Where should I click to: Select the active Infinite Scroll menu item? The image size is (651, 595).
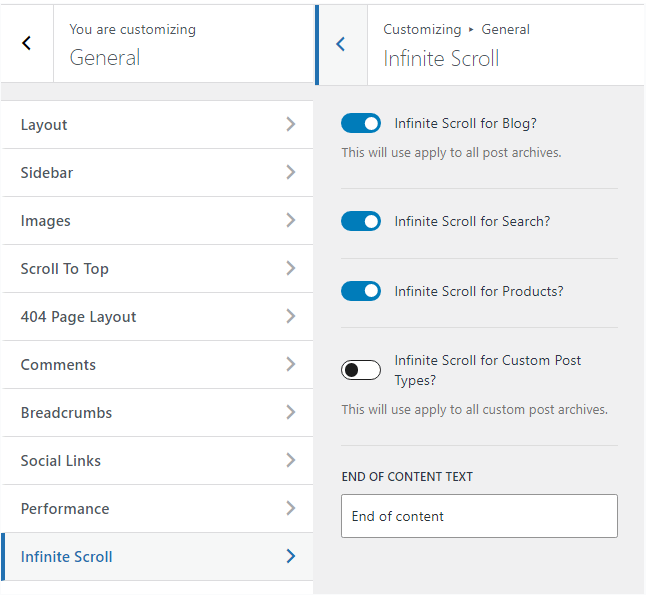pos(150,557)
